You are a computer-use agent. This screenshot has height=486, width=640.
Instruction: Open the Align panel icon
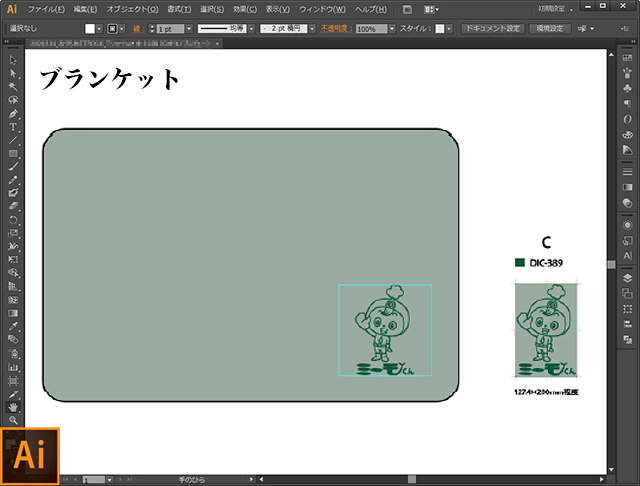[627, 324]
